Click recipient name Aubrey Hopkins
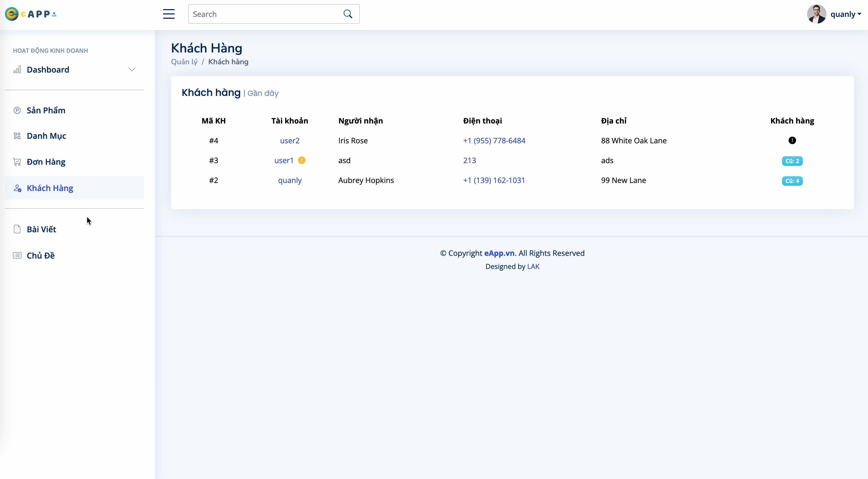The image size is (868, 479). (x=366, y=181)
